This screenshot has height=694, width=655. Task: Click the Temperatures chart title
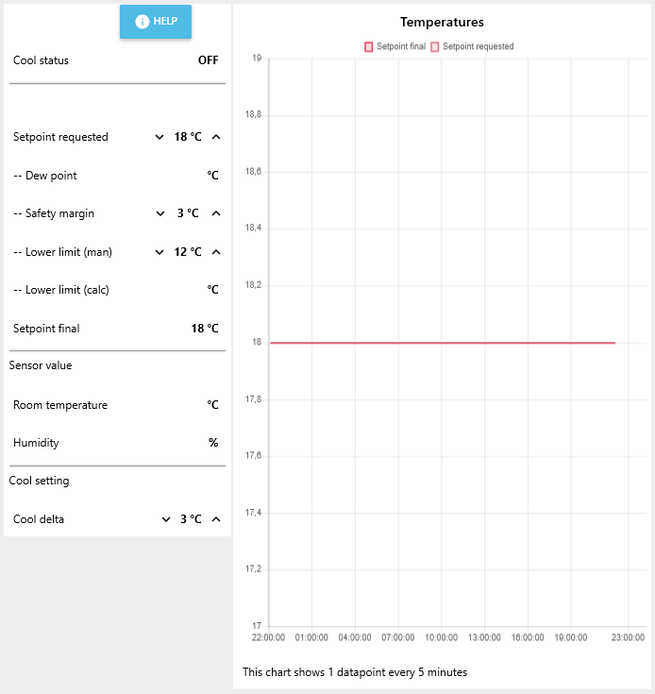(x=442, y=22)
